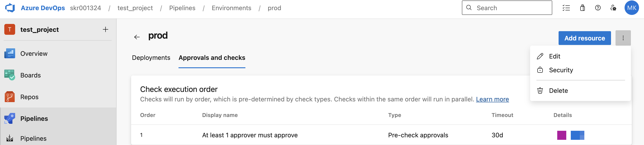644x145 pixels.
Task: Open Repos in the sidebar
Action: [29, 97]
